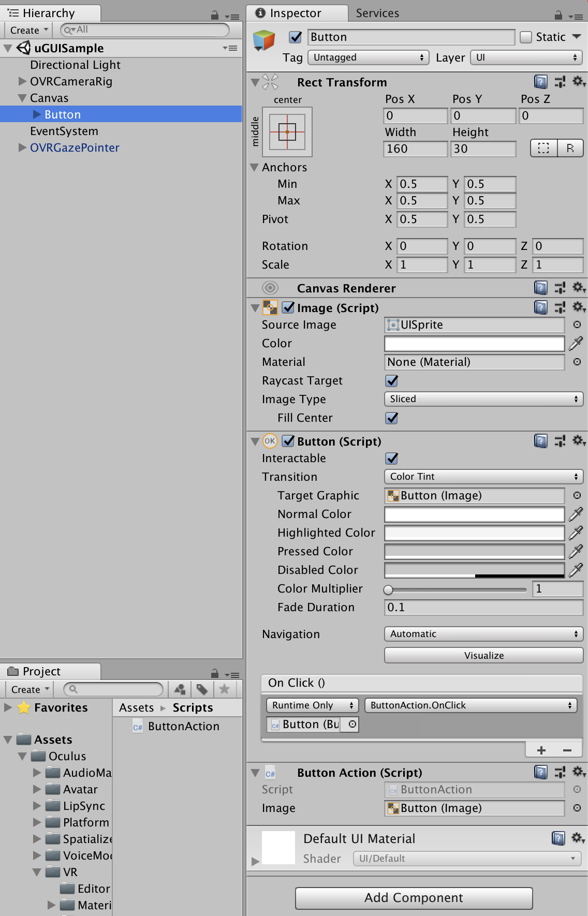Click the plus icon to add On Click event

[541, 750]
